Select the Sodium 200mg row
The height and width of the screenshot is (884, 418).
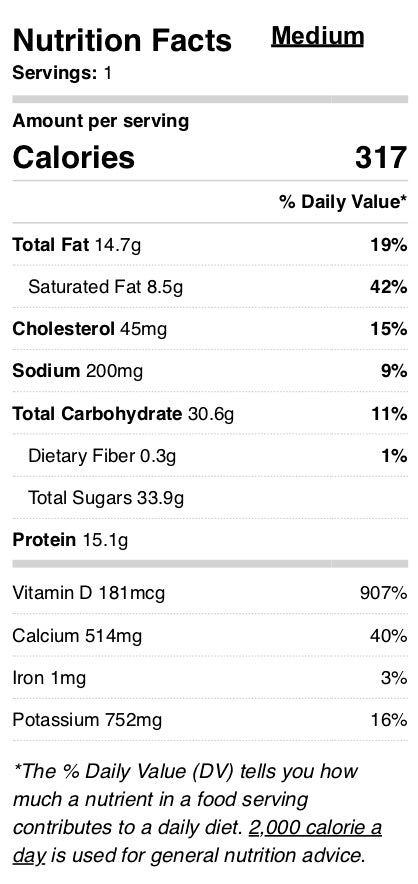210,371
